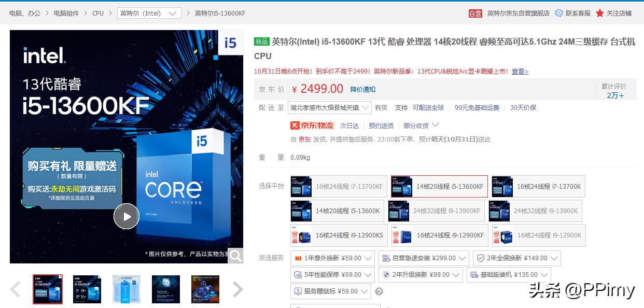Expand 基础版装机 ¥135.00 service
The height and width of the screenshot is (308, 644).
(x=509, y=275)
